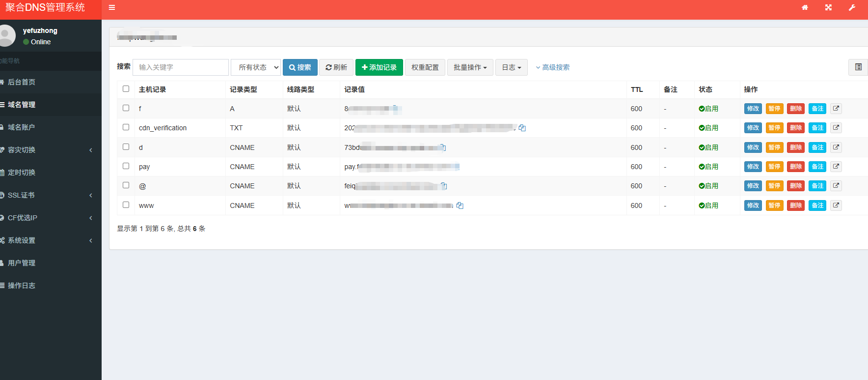
Task: Open external link icon for pay record
Action: coord(836,167)
